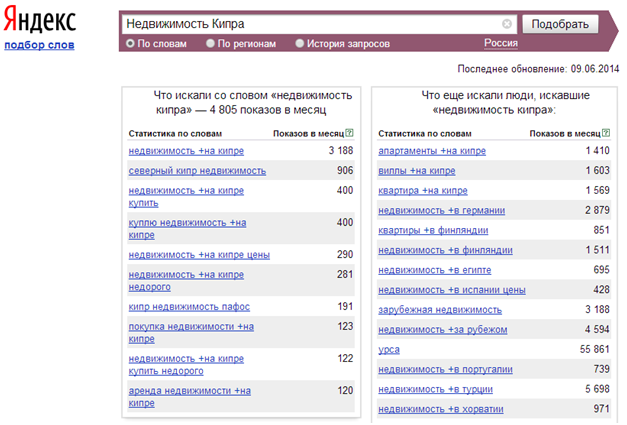Open link зарубежная недвижимость
The height and width of the screenshot is (425, 627).
click(440, 310)
